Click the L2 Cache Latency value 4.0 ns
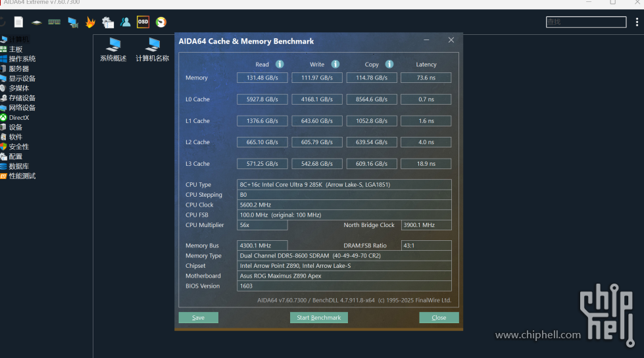 pyautogui.click(x=426, y=142)
